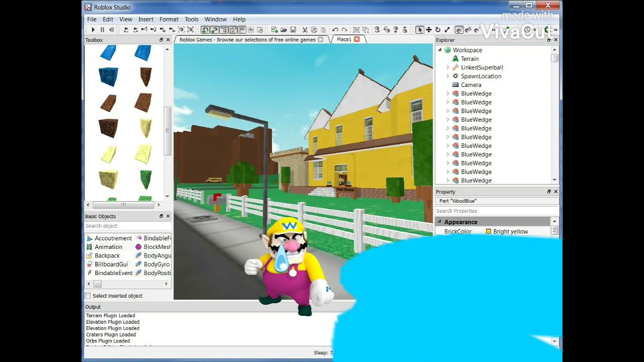Choose the Move tool with crossed arrows
Image resolution: width=644 pixels, height=362 pixels.
pyautogui.click(x=429, y=30)
